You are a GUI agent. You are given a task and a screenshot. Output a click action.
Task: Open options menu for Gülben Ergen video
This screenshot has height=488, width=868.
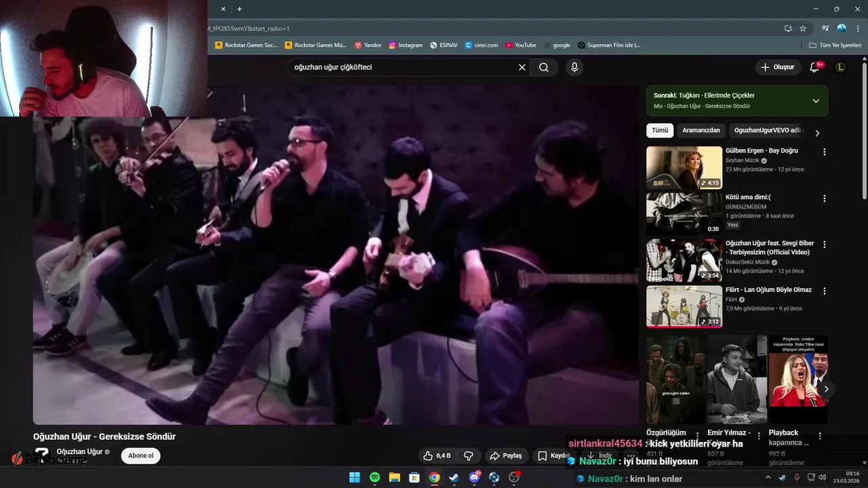point(825,152)
